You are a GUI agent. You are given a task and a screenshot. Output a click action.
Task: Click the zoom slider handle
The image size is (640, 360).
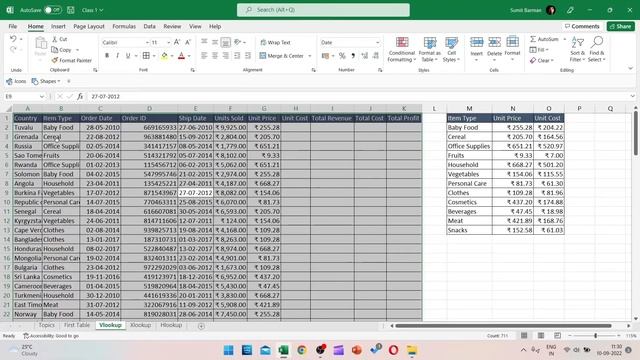point(596,336)
